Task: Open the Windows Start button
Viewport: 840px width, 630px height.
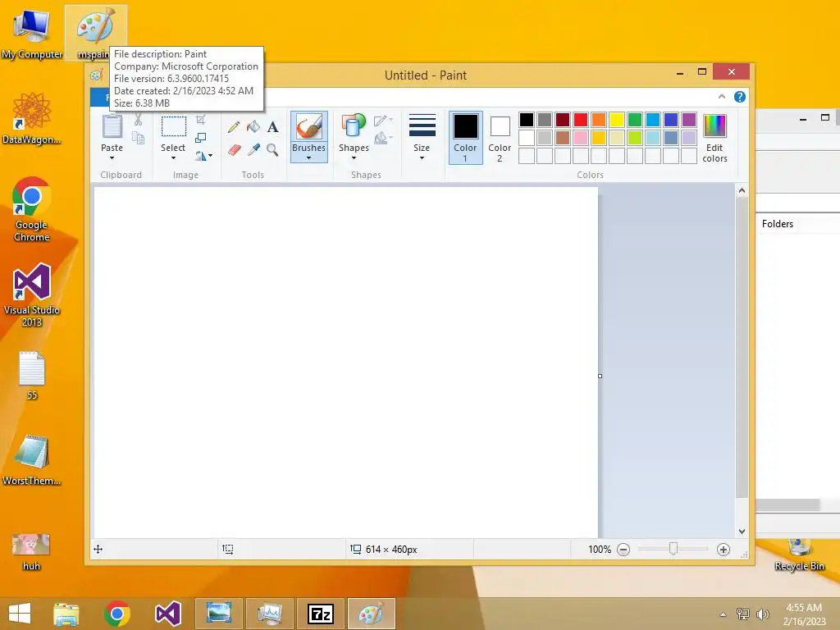Action: pos(20,614)
